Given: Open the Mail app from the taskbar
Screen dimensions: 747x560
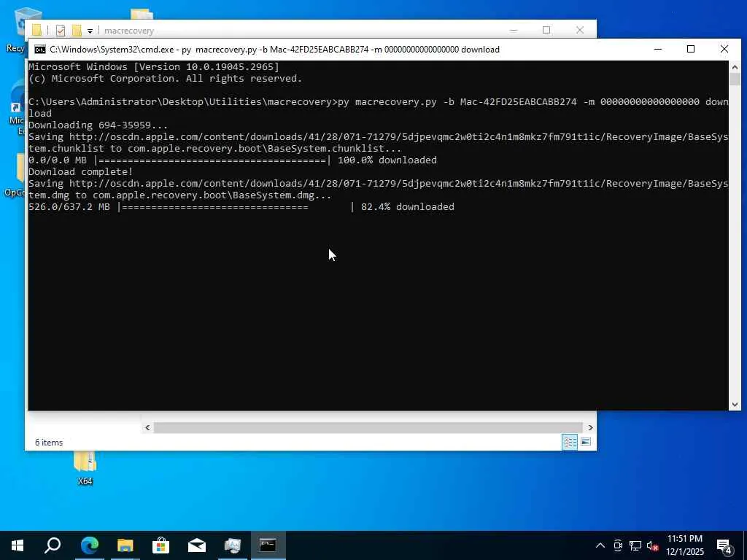Looking at the screenshot, I should (197, 545).
